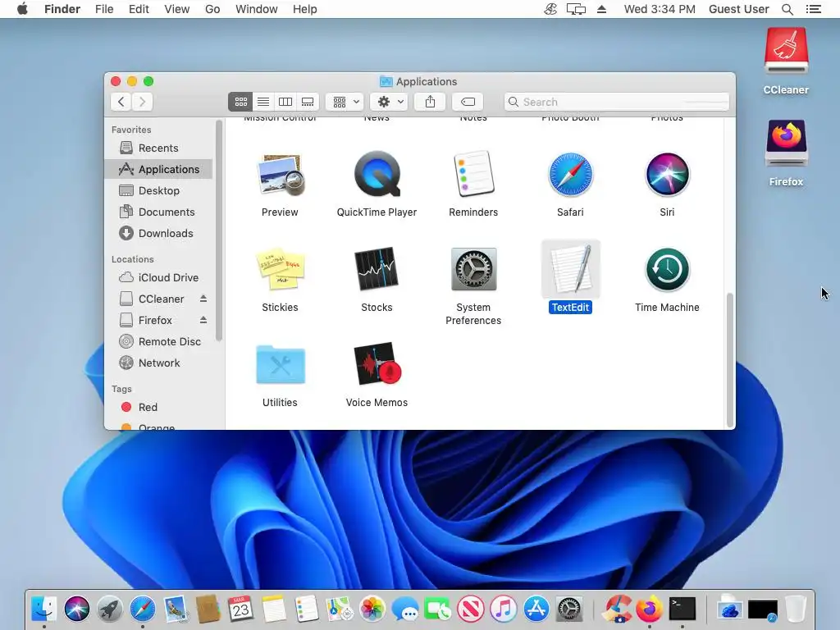Click the Share toolbar button
Viewport: 840px width, 630px height.
430,102
